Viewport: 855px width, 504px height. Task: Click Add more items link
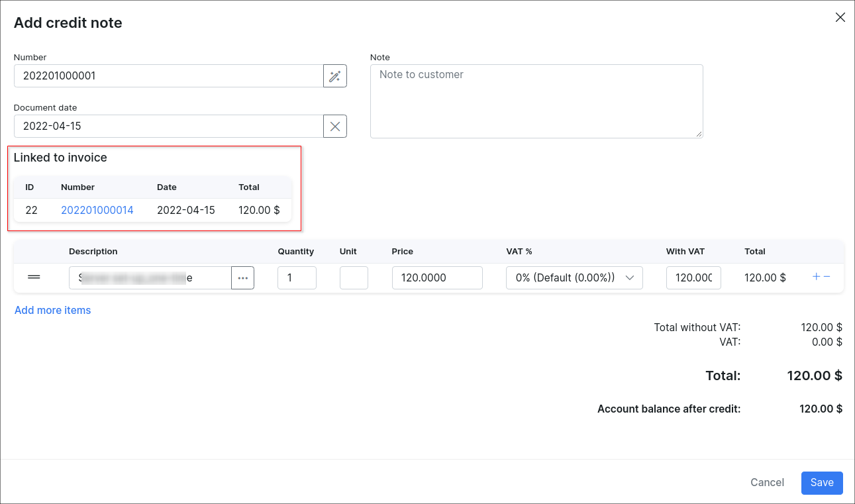tap(53, 310)
